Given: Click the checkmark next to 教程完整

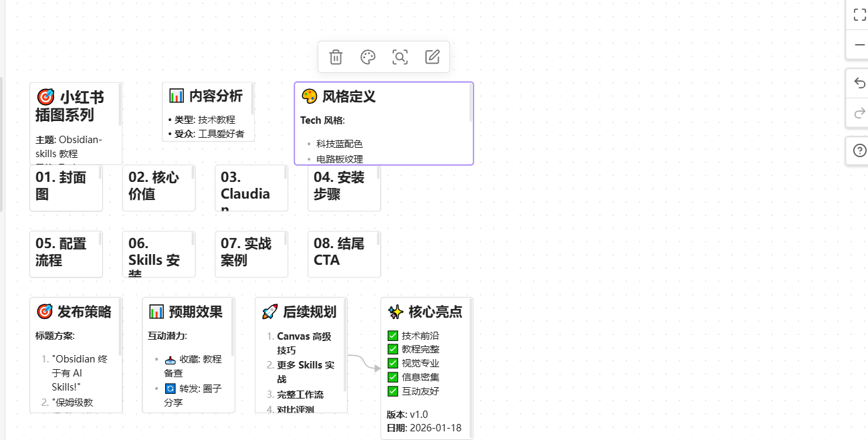Looking at the screenshot, I should coord(393,349).
